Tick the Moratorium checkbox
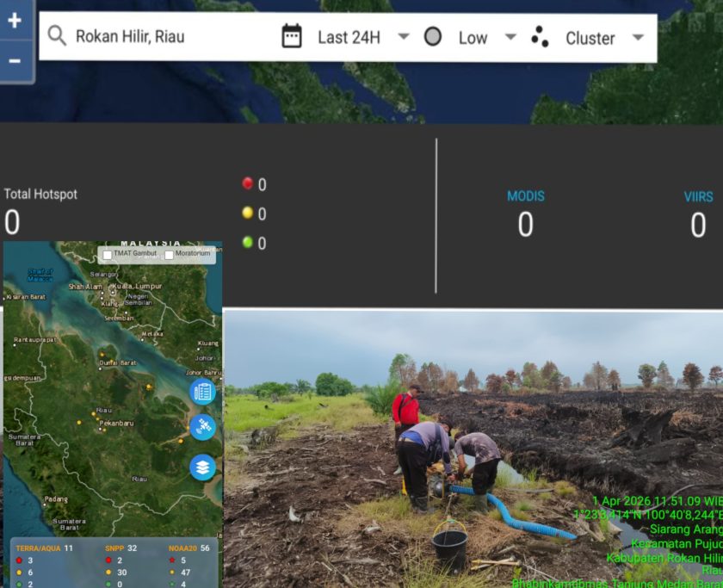 pyautogui.click(x=169, y=255)
